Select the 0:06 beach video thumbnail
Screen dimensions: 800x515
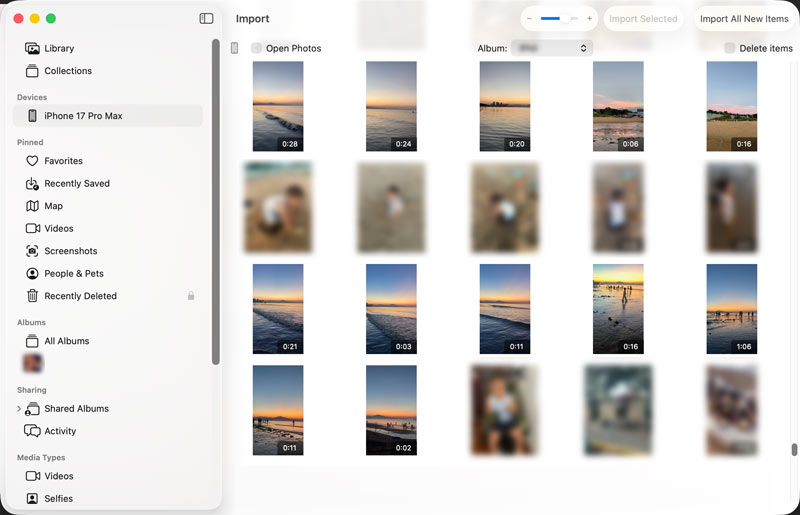(618, 107)
